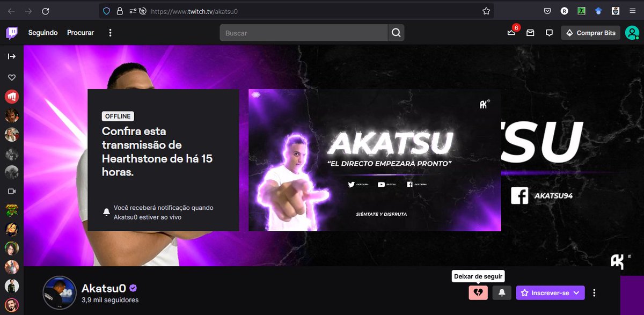644x315 pixels.
Task: Click the padlock site security icon
Action: point(119,11)
